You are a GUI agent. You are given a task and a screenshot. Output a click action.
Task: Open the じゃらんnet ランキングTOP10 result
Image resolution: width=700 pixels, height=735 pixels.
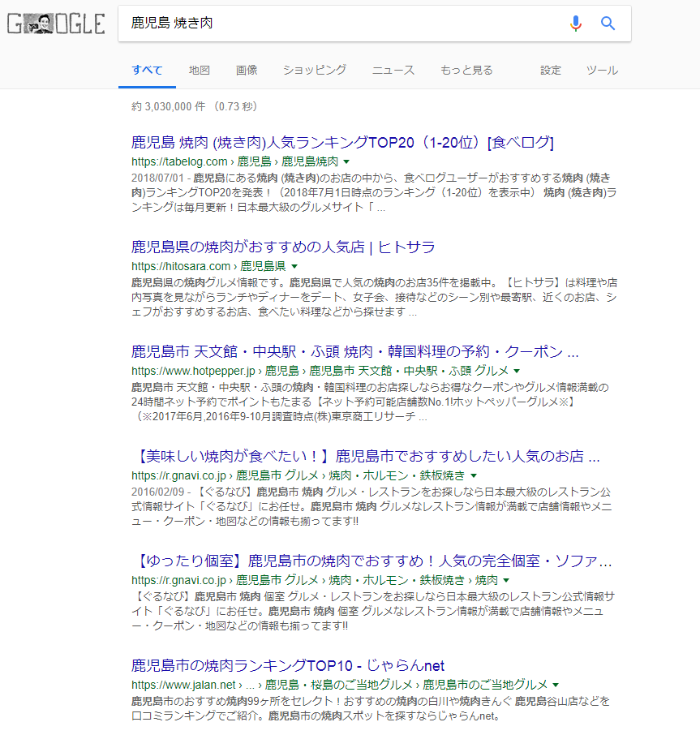tap(288, 666)
